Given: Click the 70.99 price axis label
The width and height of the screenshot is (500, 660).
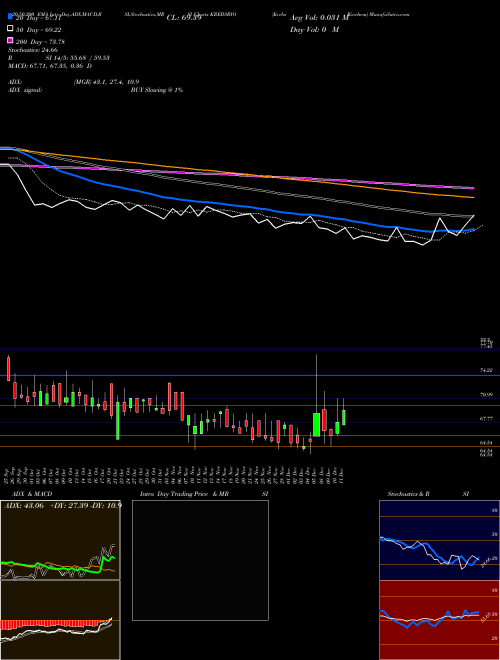Looking at the screenshot, I should click(486, 395).
